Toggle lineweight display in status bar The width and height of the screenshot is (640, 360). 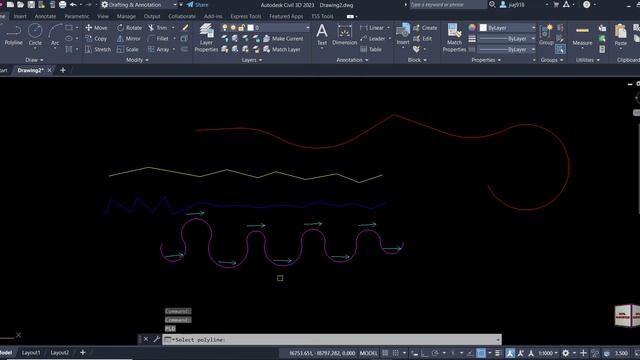pos(498,353)
